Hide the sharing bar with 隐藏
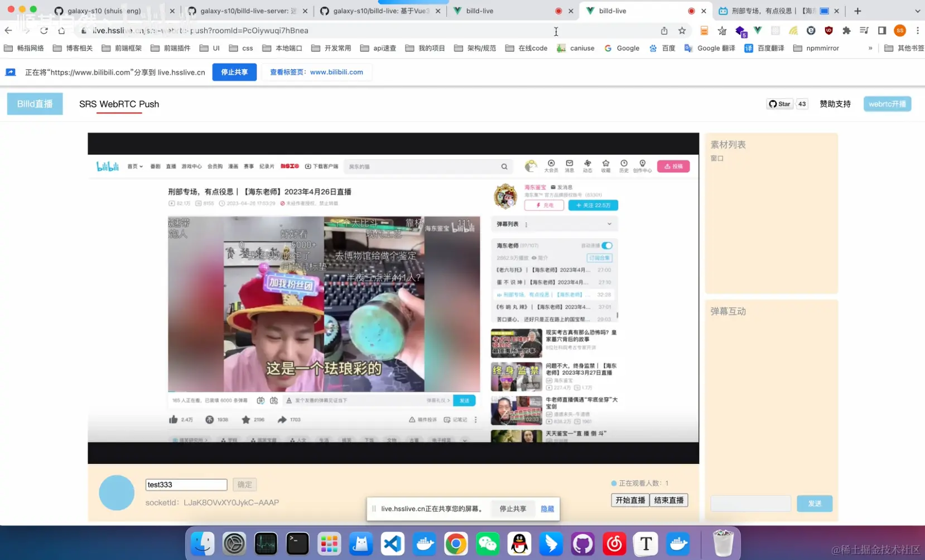The image size is (925, 560). pyautogui.click(x=547, y=509)
